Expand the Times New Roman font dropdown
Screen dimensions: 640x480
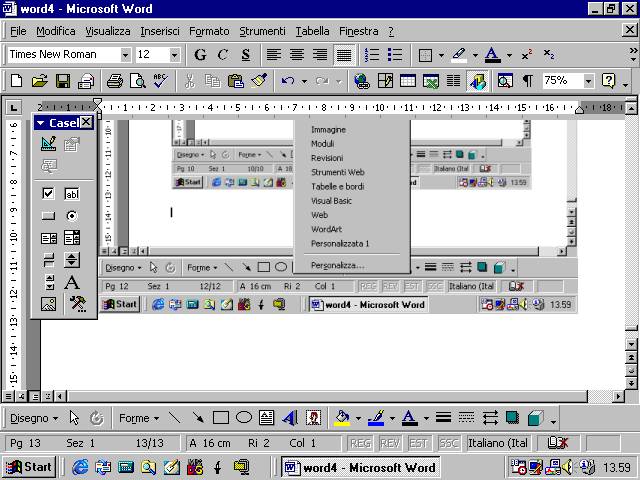tap(126, 55)
